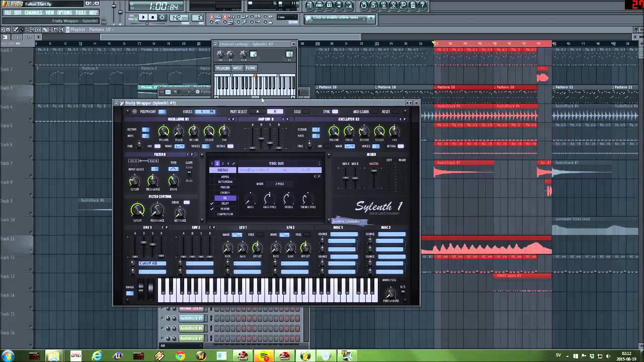Select DISTORTION effect in Sylenth1 list
Screen dimensions: 644x362
tap(225, 182)
